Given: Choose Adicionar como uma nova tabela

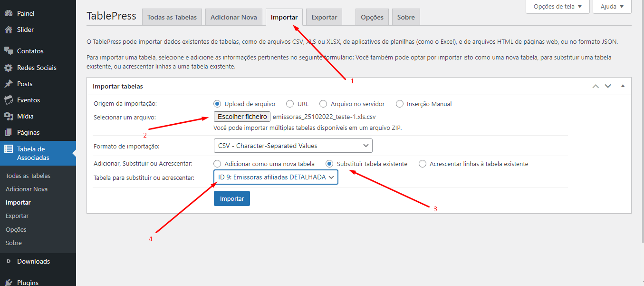Looking at the screenshot, I should pyautogui.click(x=218, y=164).
